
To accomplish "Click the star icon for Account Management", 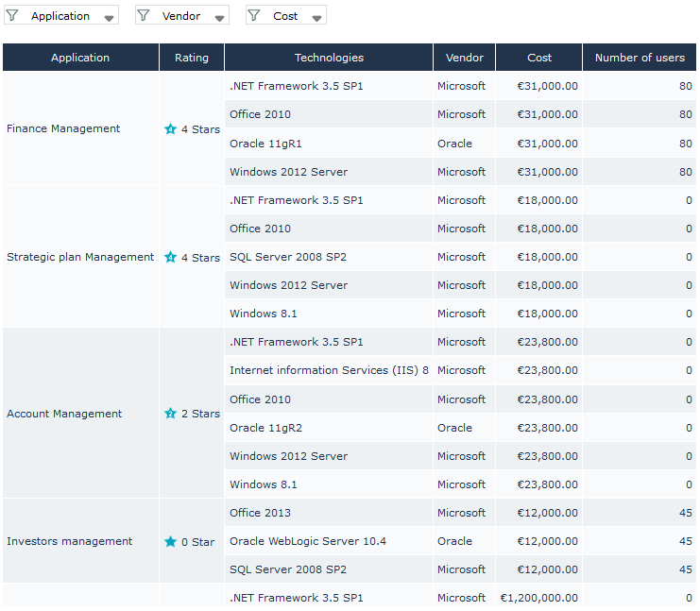I will tap(171, 414).
